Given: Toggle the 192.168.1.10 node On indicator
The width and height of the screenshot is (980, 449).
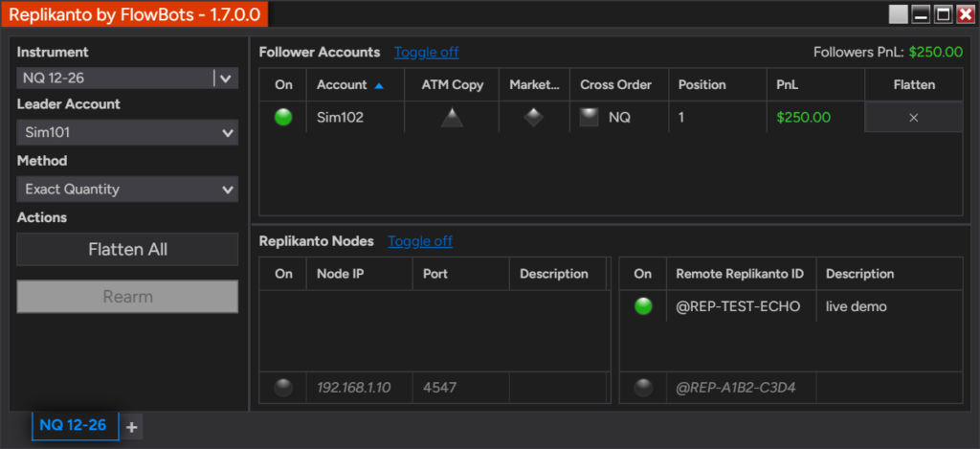Looking at the screenshot, I should 283,388.
